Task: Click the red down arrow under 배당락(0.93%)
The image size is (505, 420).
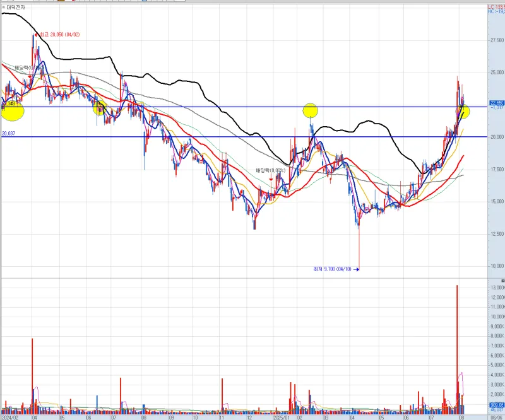Action: click(271, 179)
